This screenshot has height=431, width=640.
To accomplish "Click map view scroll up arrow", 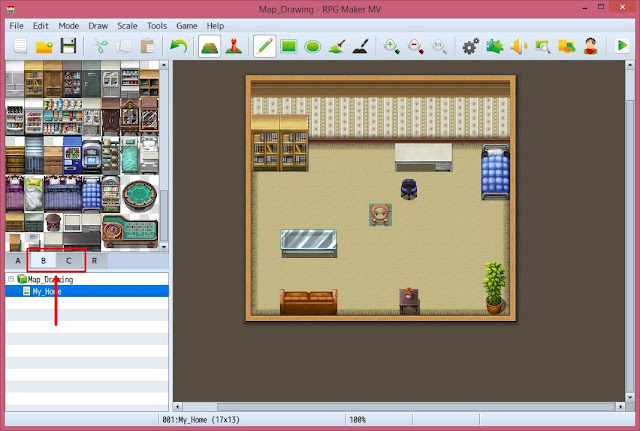I will pyautogui.click(x=630, y=65).
